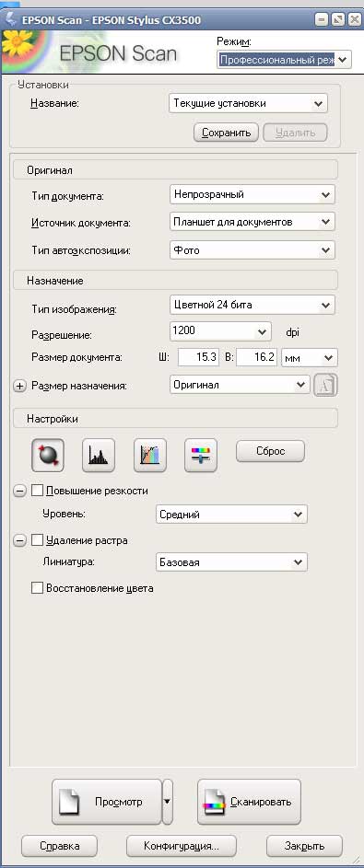This screenshot has height=868, width=364.
Task: Click the Auto Exposure icon button
Action: coord(48,455)
